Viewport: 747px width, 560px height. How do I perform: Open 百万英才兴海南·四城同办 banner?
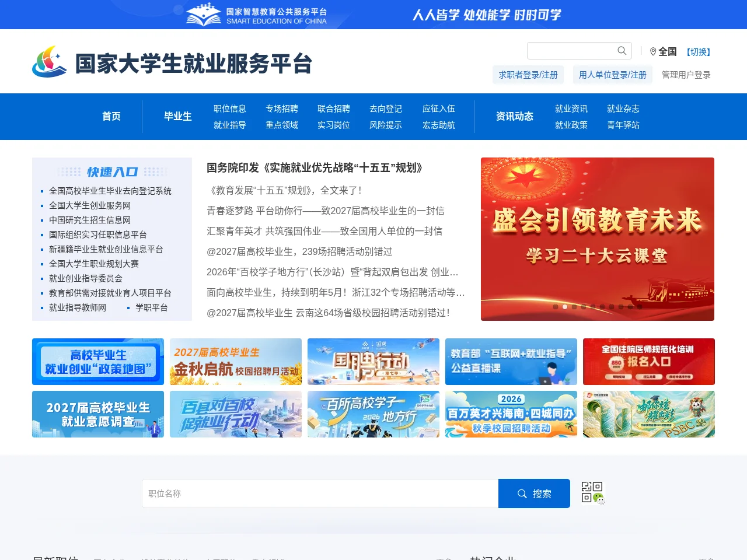511,414
